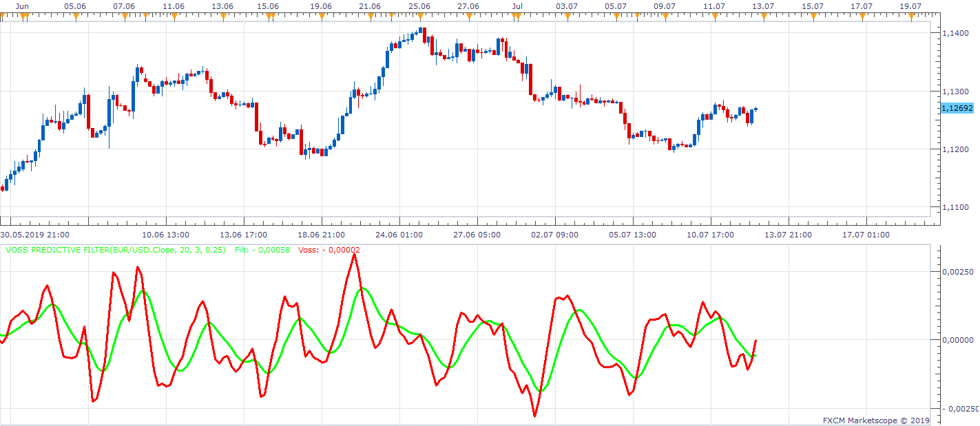
Task: Click the orange marker under the 07.06 date
Action: pyautogui.click(x=125, y=16)
